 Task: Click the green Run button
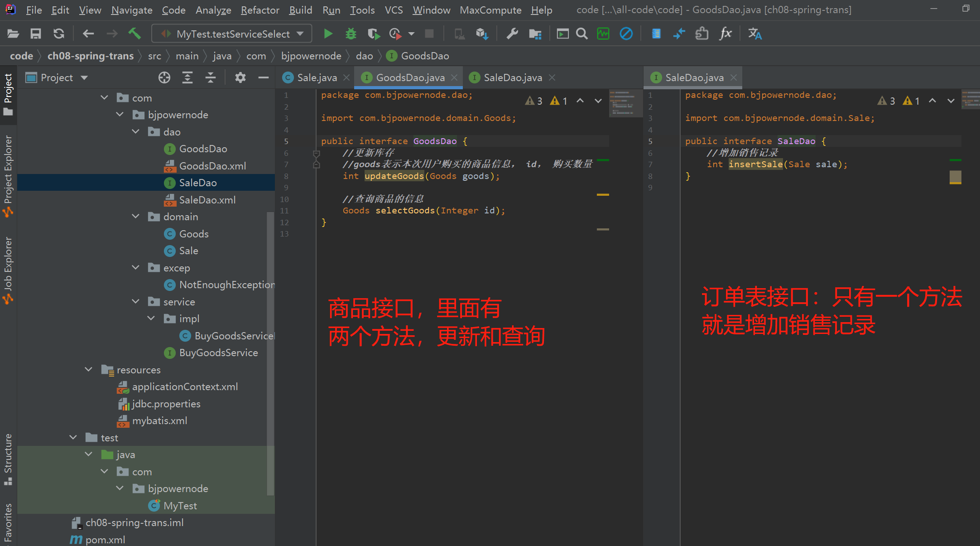(x=328, y=34)
